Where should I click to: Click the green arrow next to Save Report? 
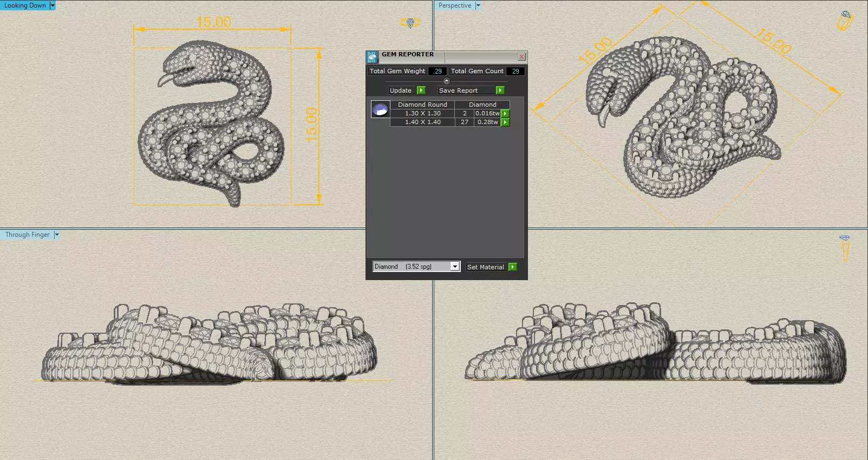point(500,90)
